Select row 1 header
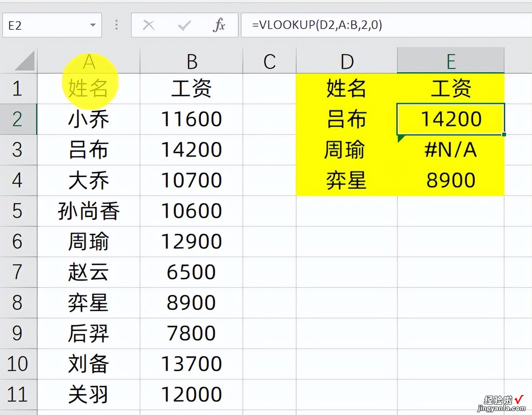532x415 pixels. tap(18, 89)
